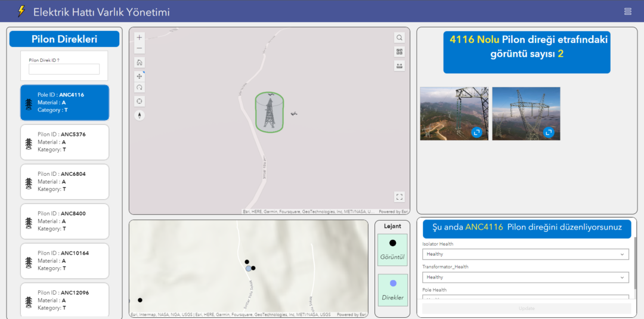Click the lightning bolt app logo
The width and height of the screenshot is (644, 319).
point(21,11)
